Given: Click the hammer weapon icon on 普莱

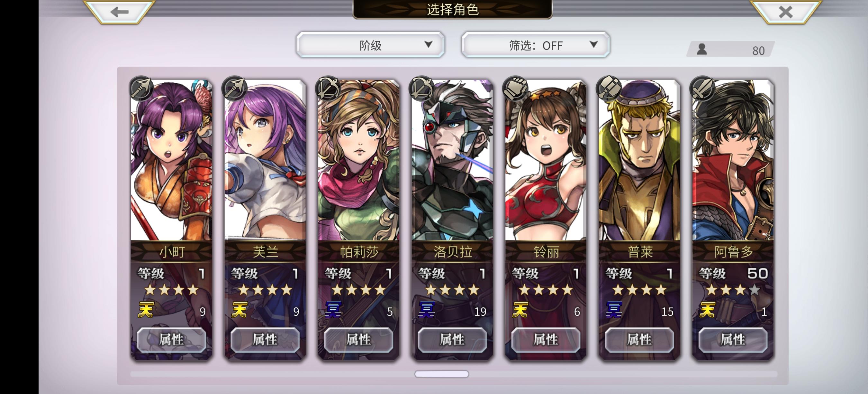Looking at the screenshot, I should 609,89.
